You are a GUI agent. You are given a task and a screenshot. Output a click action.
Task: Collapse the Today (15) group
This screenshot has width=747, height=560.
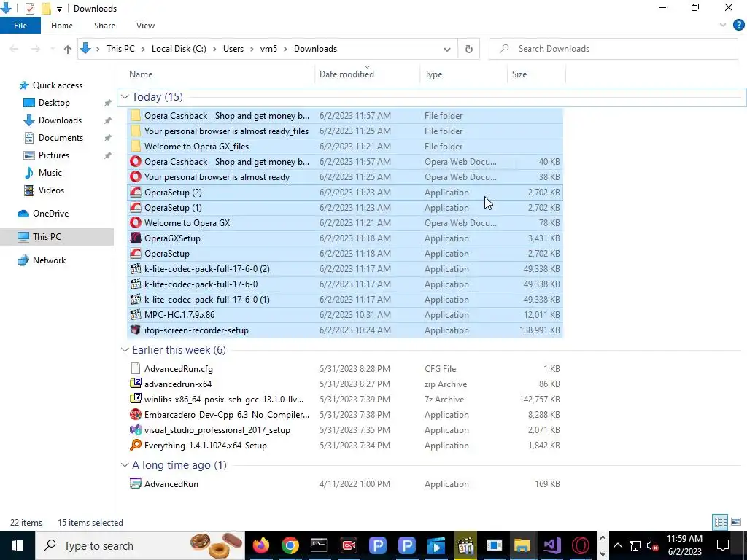pyautogui.click(x=125, y=97)
